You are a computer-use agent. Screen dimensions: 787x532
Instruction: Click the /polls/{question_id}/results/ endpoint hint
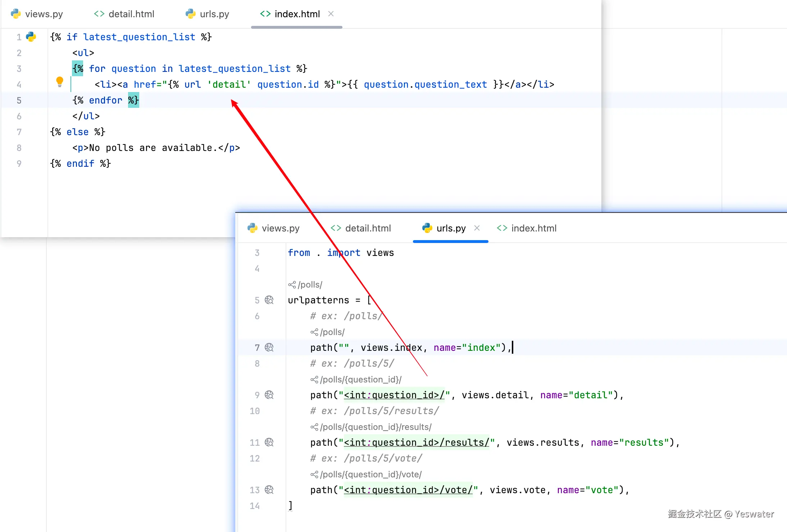coord(371,427)
